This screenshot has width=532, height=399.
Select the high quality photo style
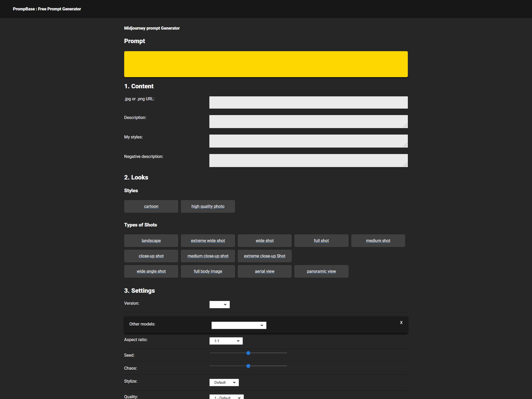pyautogui.click(x=208, y=206)
